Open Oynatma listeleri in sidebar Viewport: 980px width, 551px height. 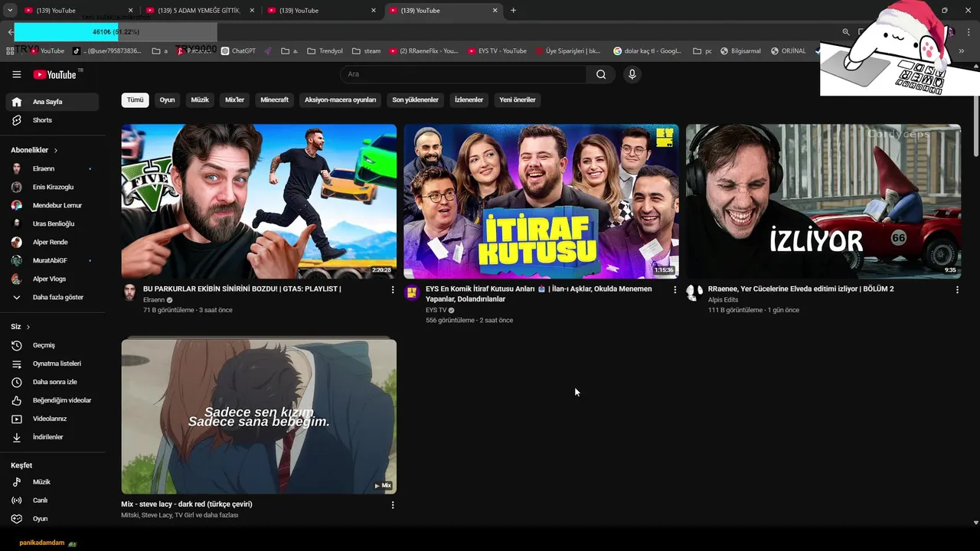point(52,364)
